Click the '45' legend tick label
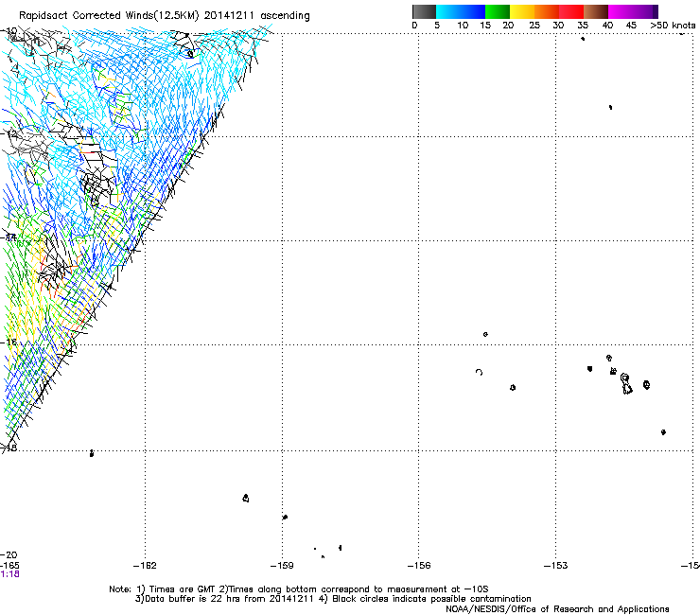700x615 pixels. tap(631, 26)
